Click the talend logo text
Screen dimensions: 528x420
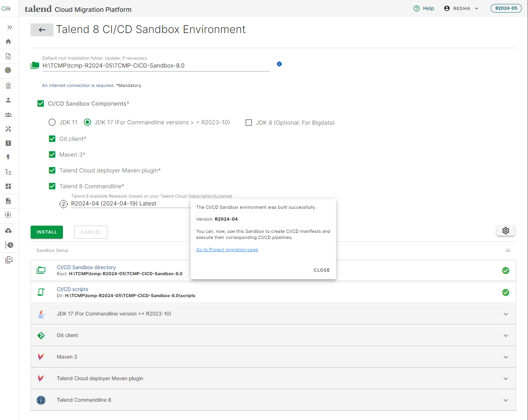[x=38, y=9]
